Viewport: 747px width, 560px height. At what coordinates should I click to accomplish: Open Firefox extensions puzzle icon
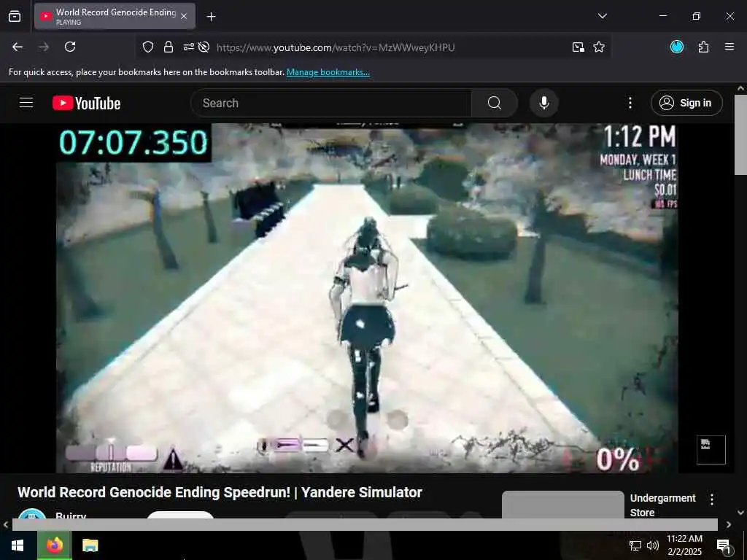(x=704, y=47)
